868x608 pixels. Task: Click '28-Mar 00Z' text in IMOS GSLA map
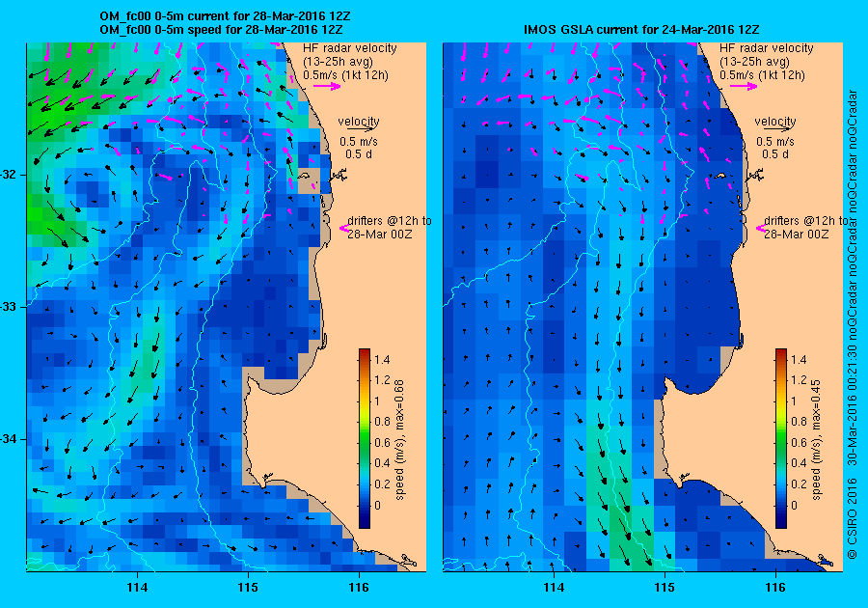point(797,235)
